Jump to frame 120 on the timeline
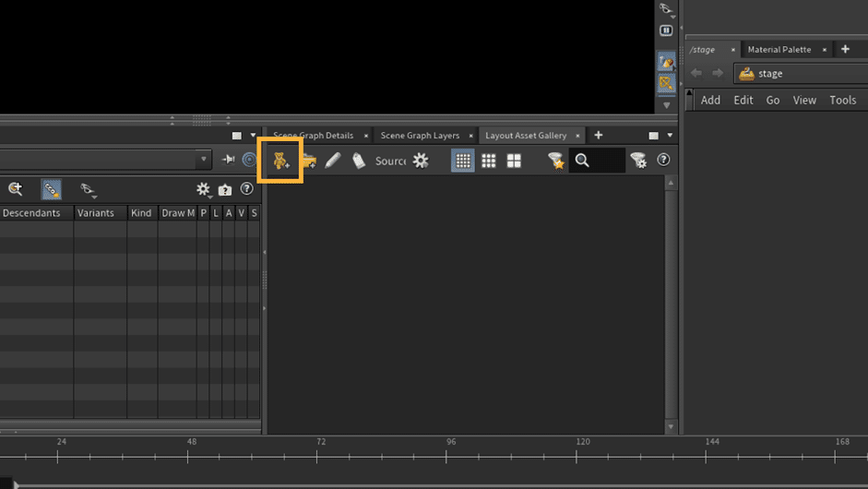 (x=577, y=457)
